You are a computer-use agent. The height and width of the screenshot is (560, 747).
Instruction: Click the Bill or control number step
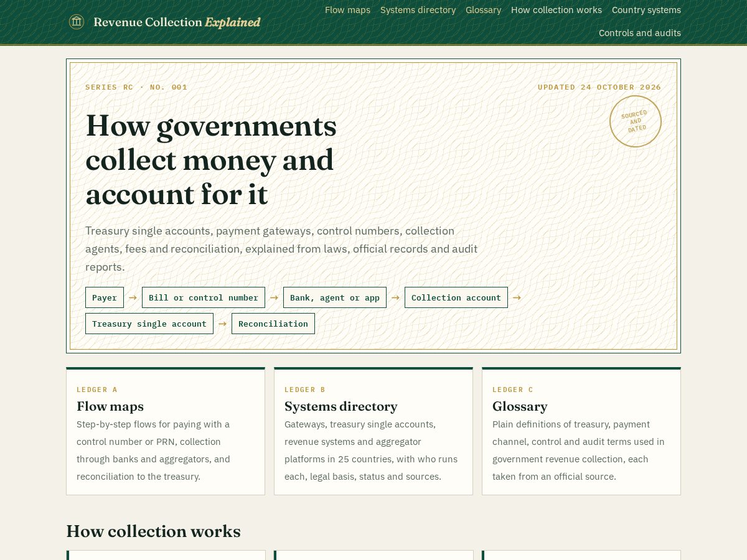tap(204, 297)
